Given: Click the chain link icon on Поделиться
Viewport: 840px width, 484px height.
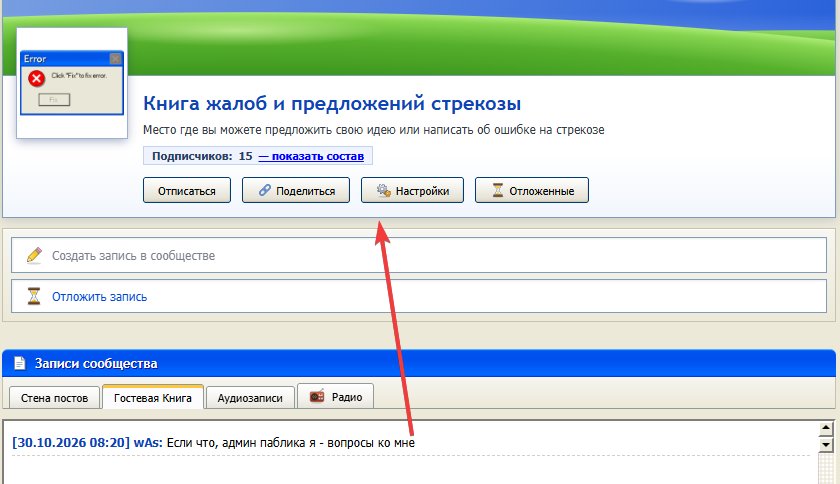Looking at the screenshot, I should tap(265, 190).
